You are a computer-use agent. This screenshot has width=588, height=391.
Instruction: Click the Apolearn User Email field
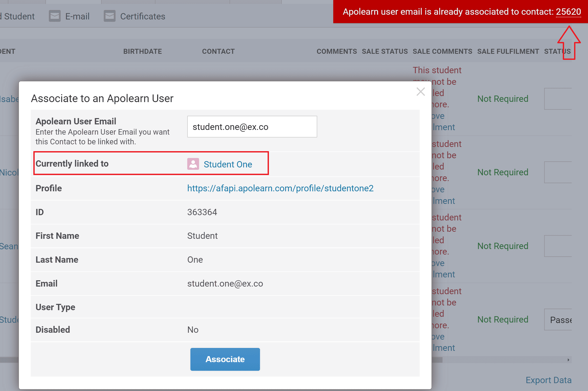[x=252, y=127]
